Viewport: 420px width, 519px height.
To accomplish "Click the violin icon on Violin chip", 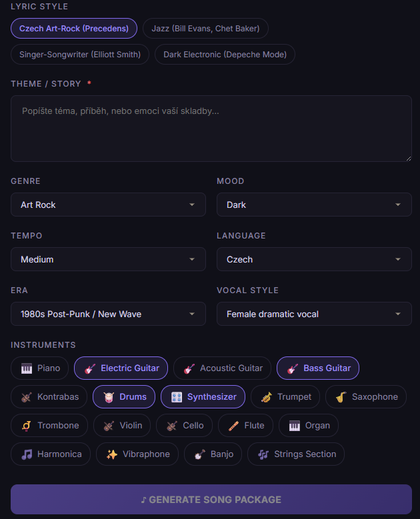I will (x=109, y=425).
